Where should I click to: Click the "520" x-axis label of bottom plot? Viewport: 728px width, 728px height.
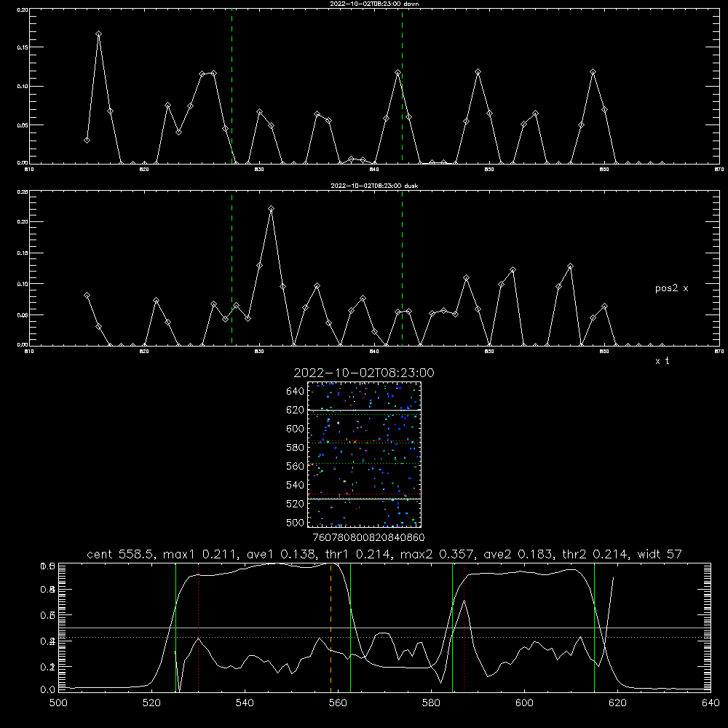151,703
